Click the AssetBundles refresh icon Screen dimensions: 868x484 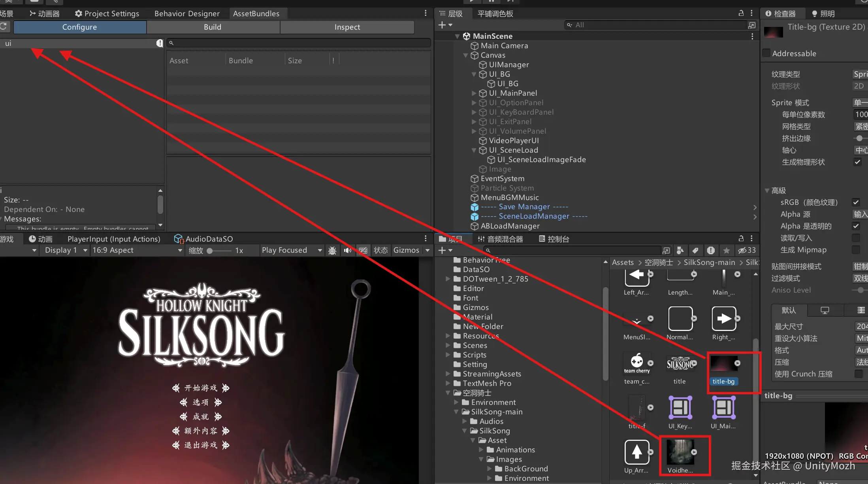coord(4,26)
